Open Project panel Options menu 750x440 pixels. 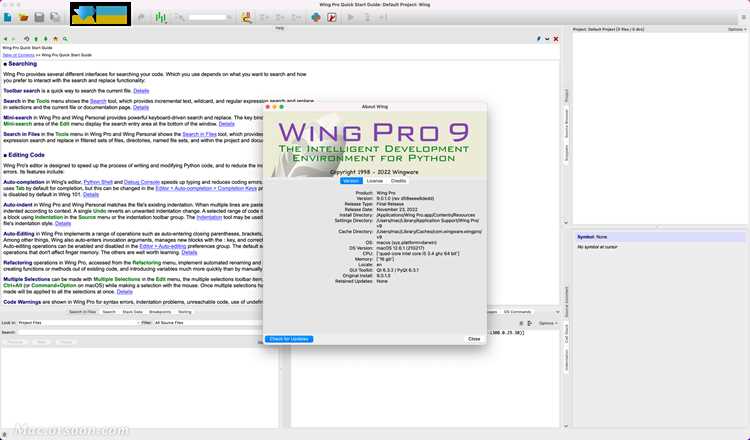(737, 30)
